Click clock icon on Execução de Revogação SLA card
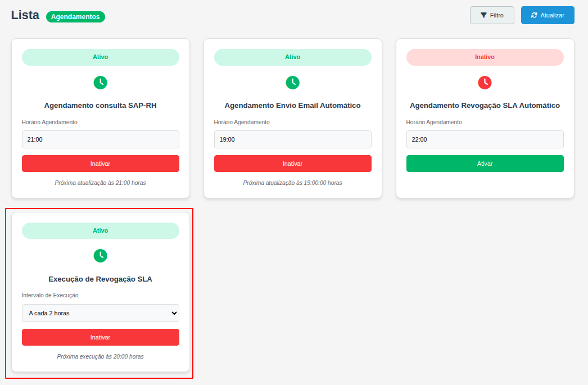 coord(100,256)
